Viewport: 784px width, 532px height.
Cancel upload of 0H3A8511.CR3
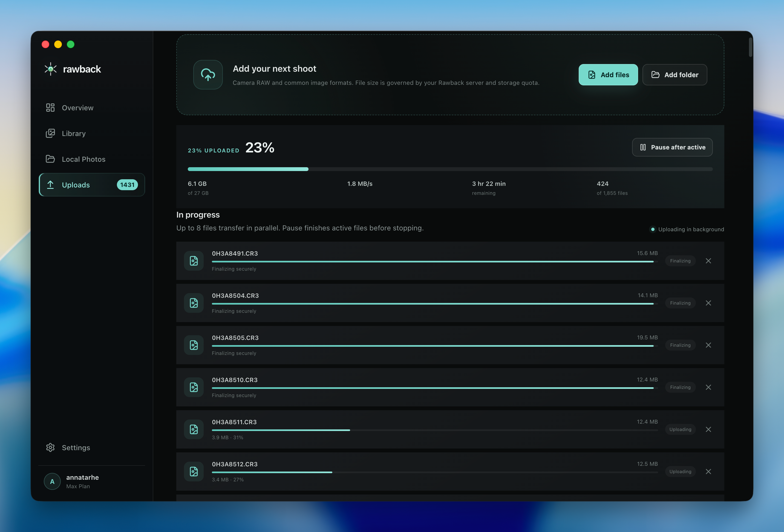[x=708, y=429]
